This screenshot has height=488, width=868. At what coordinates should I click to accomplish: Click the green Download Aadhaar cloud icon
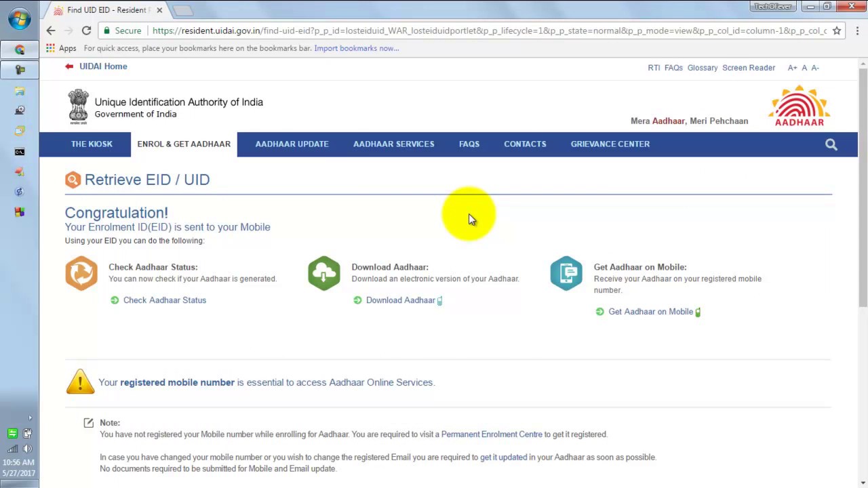coord(324,273)
